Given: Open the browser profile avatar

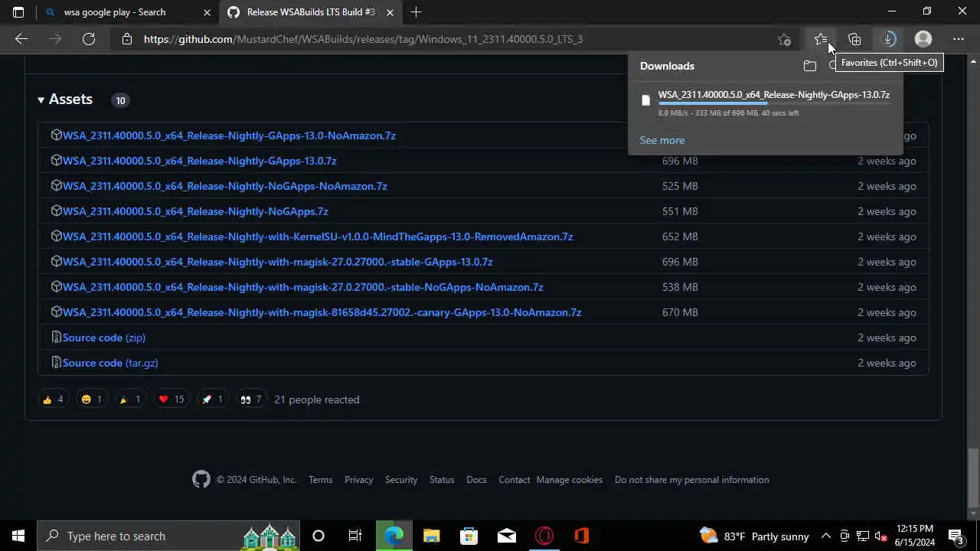Looking at the screenshot, I should click(923, 39).
